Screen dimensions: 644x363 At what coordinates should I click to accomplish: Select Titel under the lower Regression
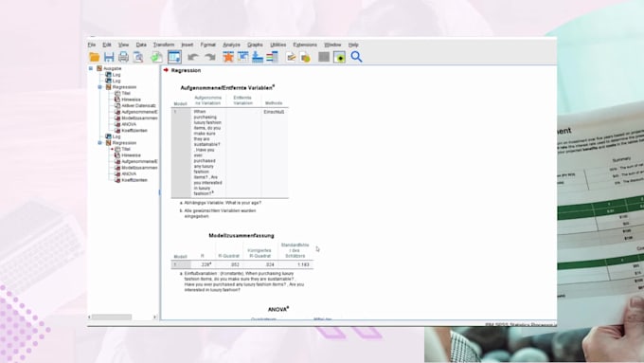click(126, 149)
